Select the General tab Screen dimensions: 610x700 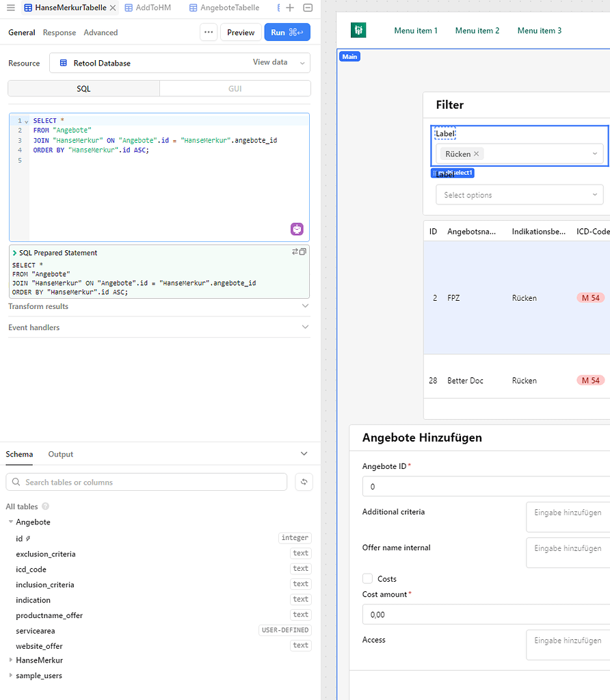[21, 33]
